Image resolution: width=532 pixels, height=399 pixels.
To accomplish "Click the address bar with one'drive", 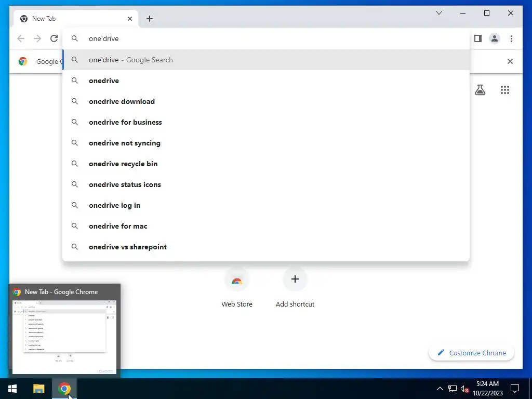I will pos(267,38).
